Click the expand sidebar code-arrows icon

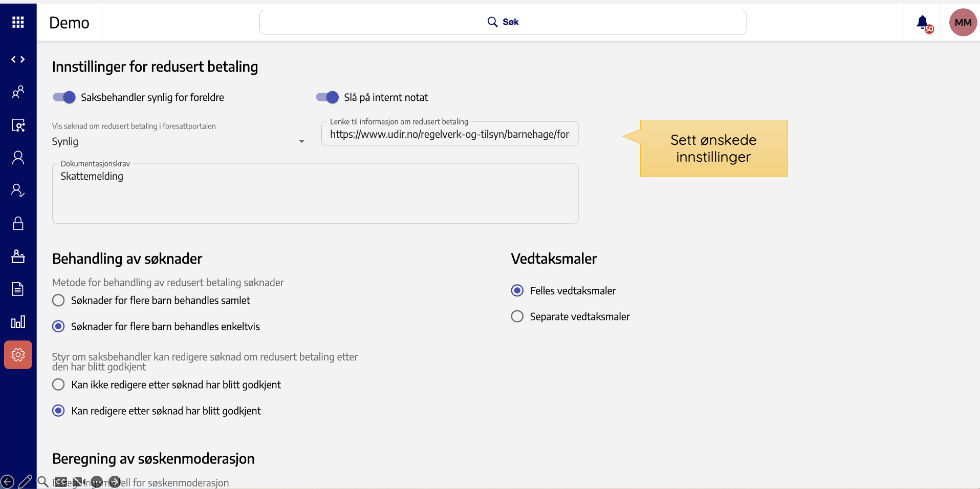click(18, 59)
